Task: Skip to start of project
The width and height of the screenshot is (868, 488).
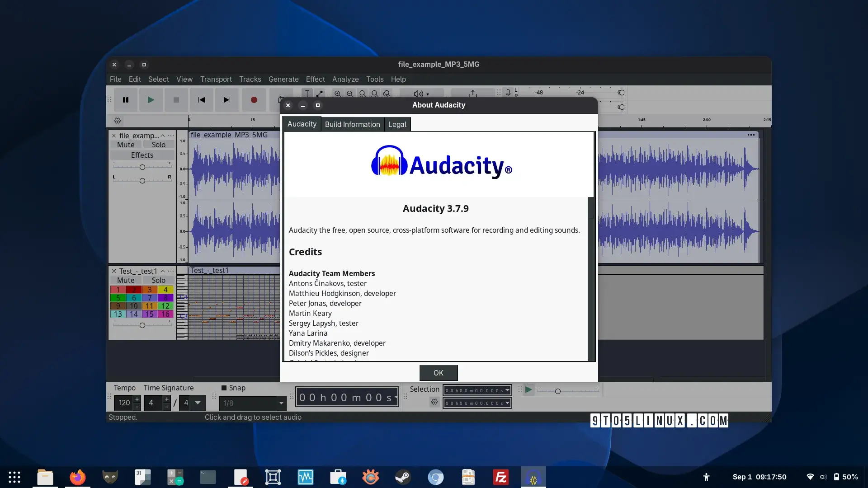Action: [x=201, y=100]
